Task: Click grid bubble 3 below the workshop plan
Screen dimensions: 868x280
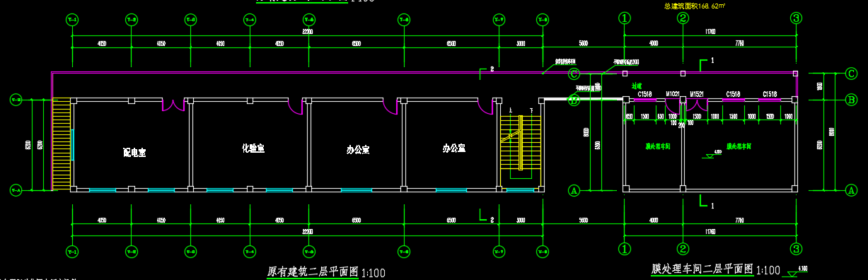Action: pyautogui.click(x=796, y=248)
